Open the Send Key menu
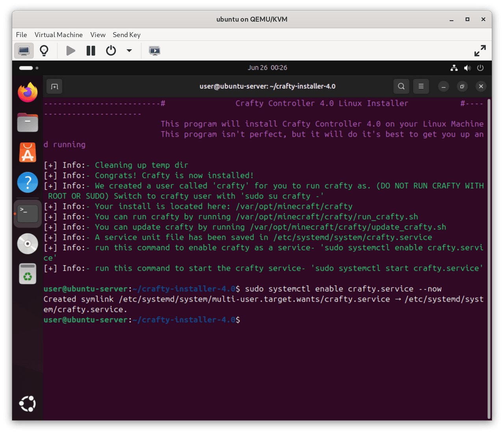This screenshot has height=434, width=504. pos(127,35)
